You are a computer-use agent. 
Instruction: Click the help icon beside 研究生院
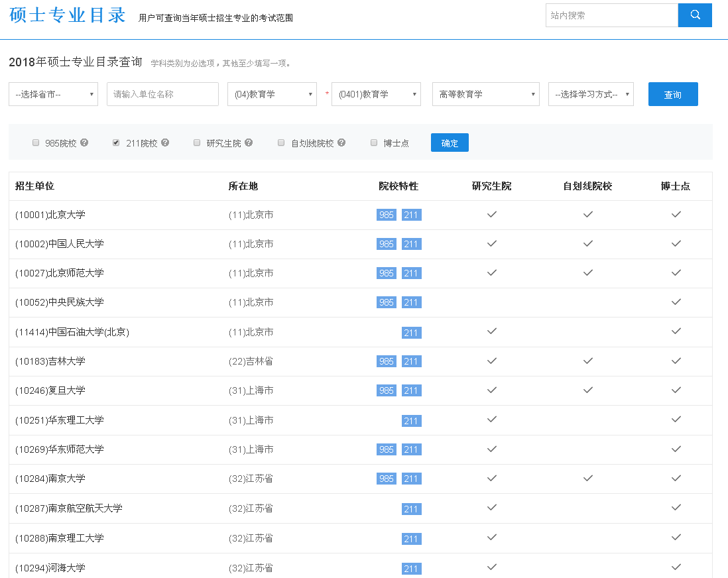(249, 142)
